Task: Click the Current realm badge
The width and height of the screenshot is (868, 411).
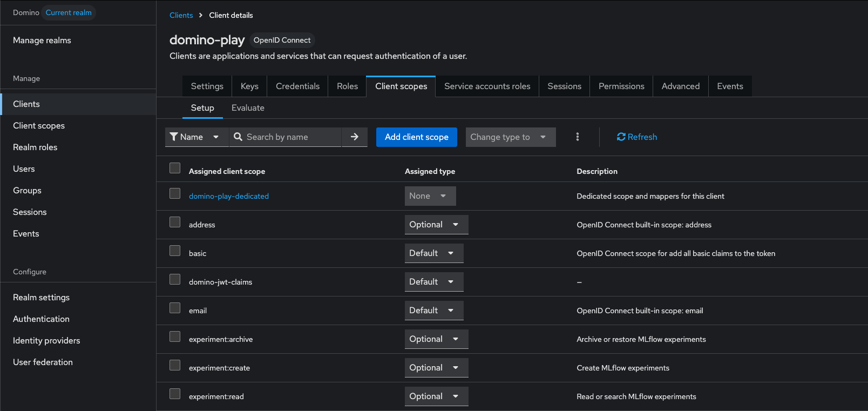Action: [69, 12]
